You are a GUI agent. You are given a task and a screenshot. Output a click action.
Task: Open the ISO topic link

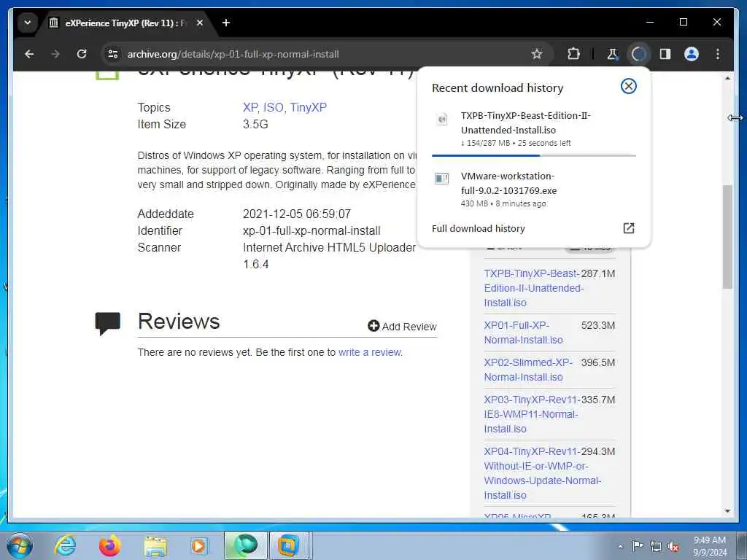(273, 108)
